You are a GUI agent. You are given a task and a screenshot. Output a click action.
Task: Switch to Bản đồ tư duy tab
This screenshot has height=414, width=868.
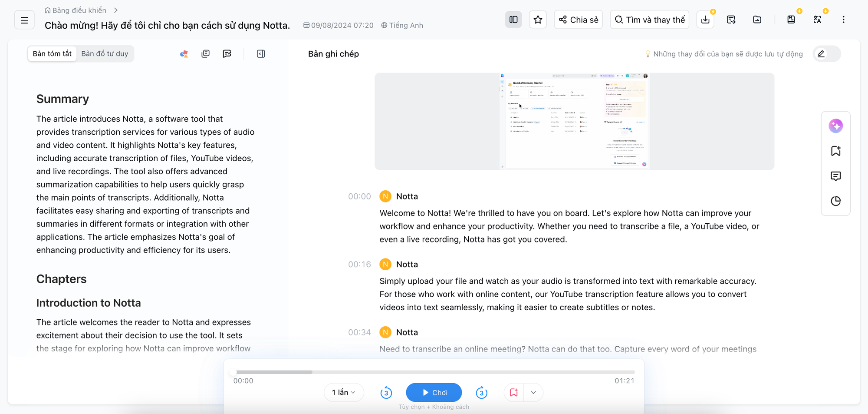coord(105,54)
